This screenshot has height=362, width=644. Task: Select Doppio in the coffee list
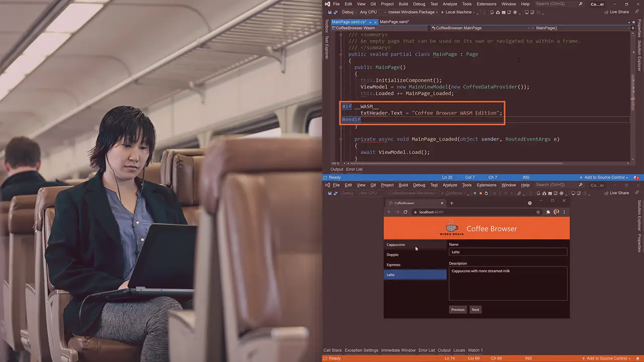coord(415,255)
